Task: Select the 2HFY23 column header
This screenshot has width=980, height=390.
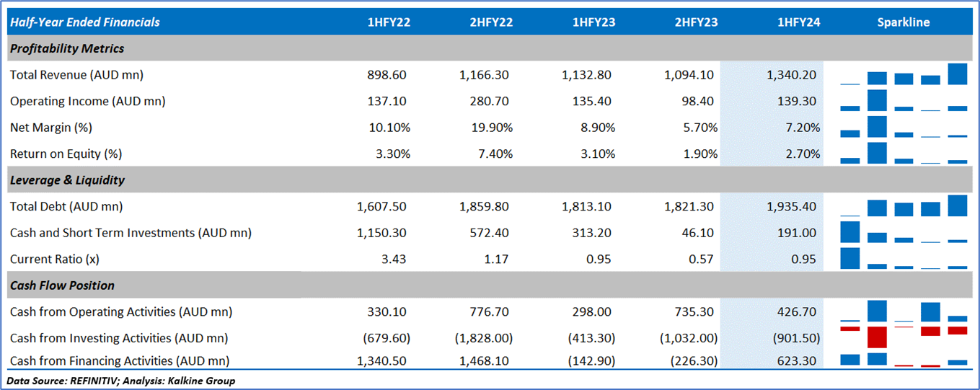Action: [x=696, y=22]
